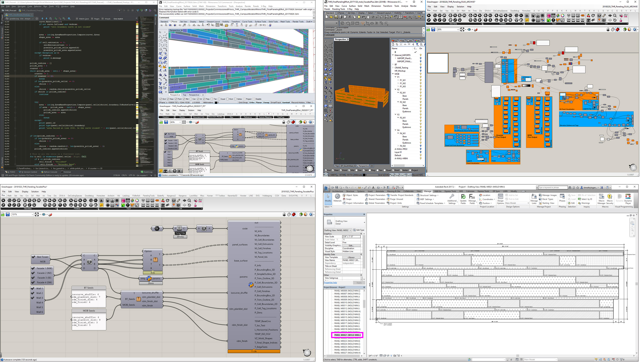Click sketch pen icon in bottom-left Grasshopper canvas toolbar
This screenshot has width=641, height=364.
(x=50, y=215)
